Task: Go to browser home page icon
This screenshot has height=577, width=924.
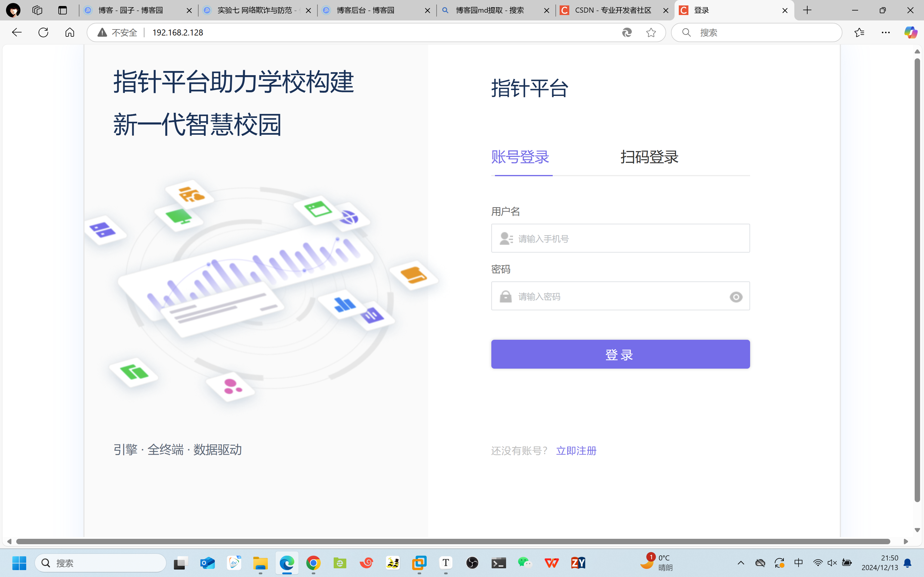Action: 70,32
